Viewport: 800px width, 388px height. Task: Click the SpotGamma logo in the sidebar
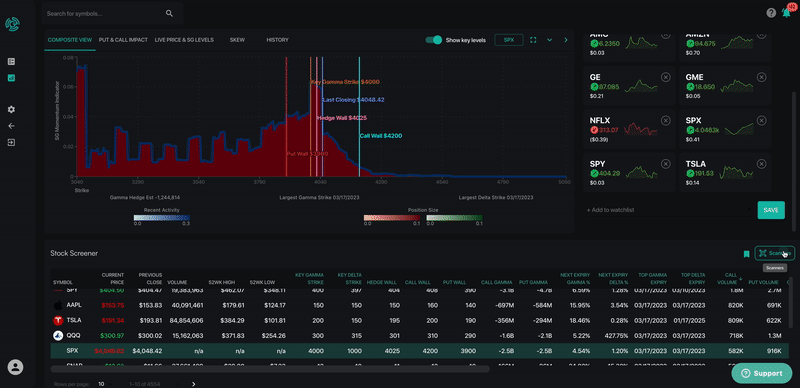pyautogui.click(x=12, y=24)
